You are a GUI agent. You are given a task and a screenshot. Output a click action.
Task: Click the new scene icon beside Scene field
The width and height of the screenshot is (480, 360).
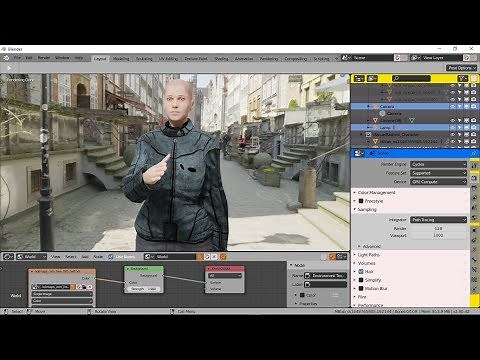tap(397, 58)
